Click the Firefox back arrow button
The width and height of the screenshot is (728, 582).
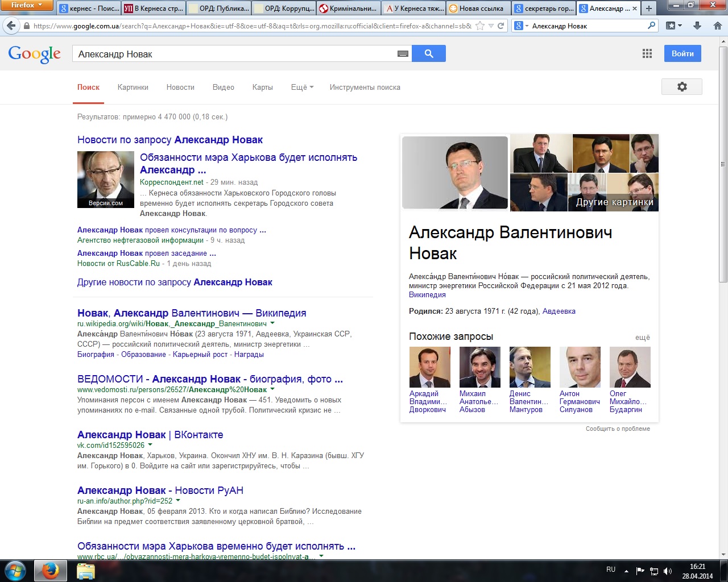tap(11, 26)
